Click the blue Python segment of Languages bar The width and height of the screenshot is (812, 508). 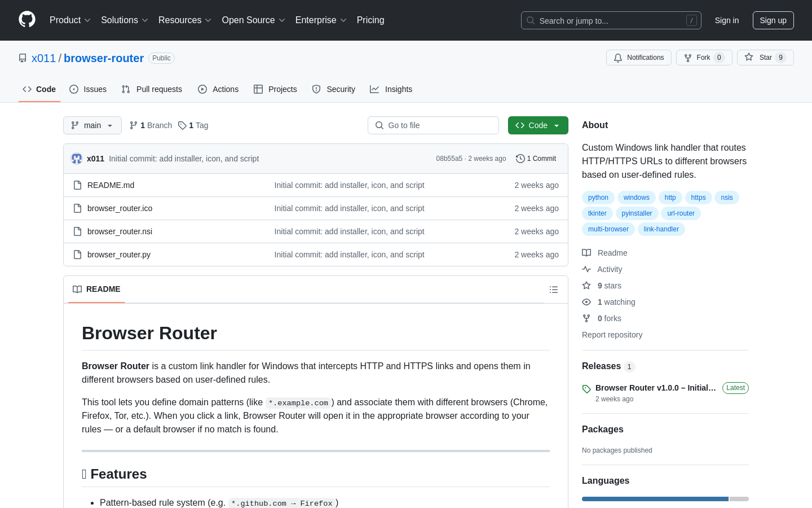point(655,499)
